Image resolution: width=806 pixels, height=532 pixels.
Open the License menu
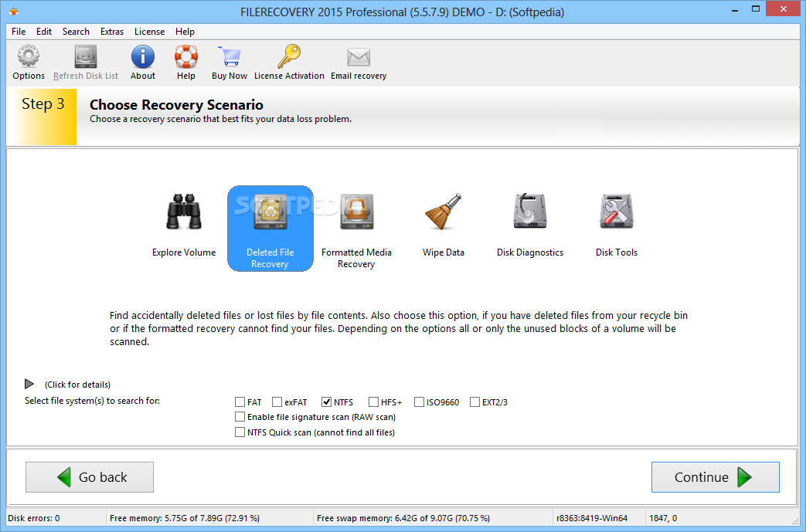(x=150, y=32)
